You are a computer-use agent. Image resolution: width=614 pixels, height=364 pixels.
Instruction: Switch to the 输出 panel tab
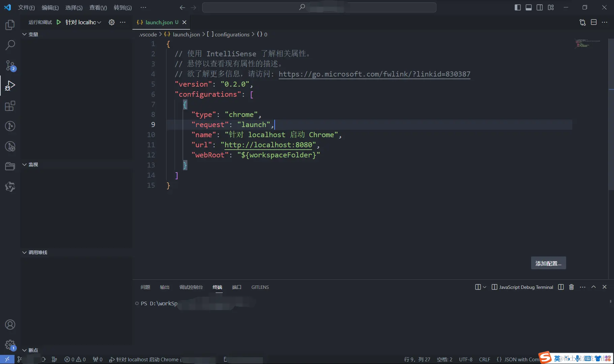pyautogui.click(x=164, y=287)
